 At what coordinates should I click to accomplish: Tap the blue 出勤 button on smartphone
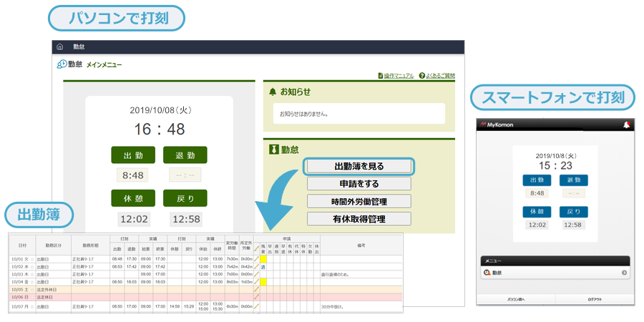pyautogui.click(x=537, y=180)
